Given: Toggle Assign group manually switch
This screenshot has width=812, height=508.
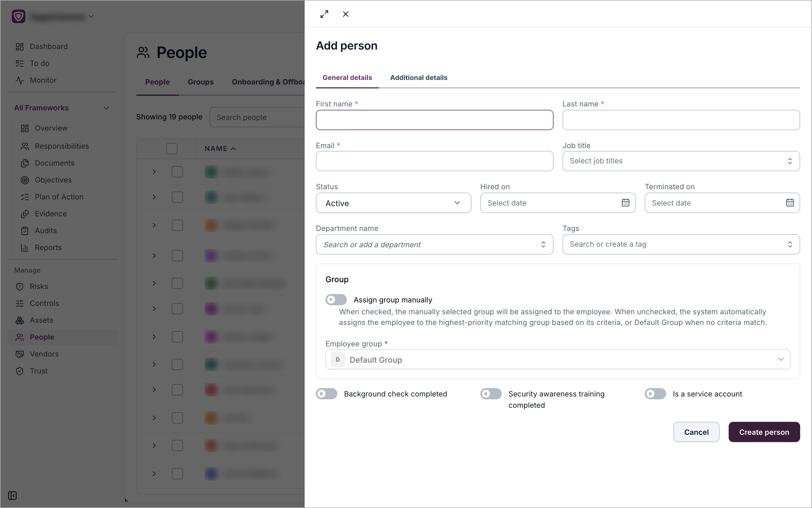Looking at the screenshot, I should 336,299.
